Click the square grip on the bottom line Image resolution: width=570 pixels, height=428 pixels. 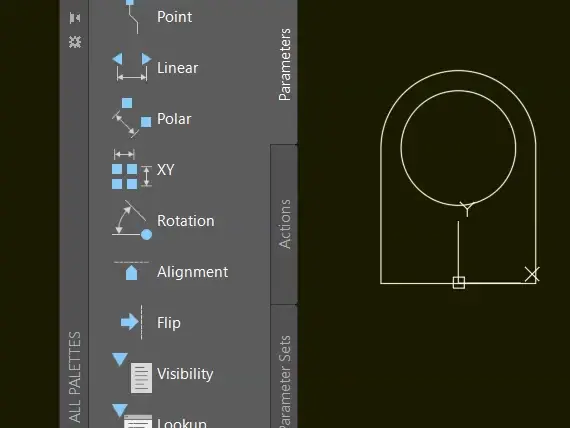(459, 283)
